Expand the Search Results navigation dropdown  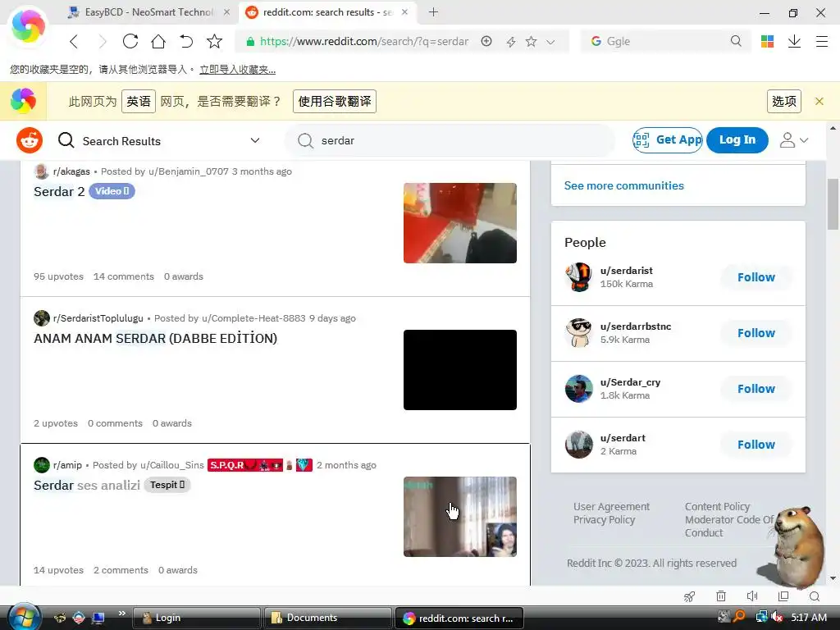pos(255,140)
